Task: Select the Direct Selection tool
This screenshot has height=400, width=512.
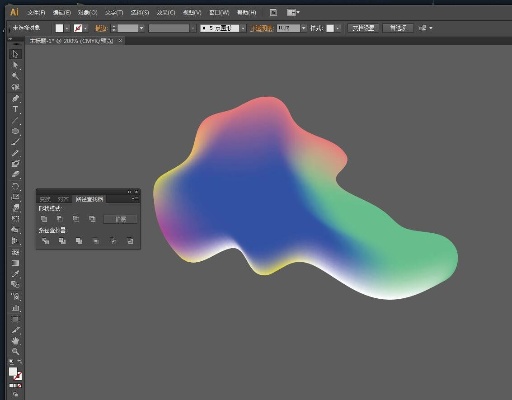Action: [x=15, y=65]
